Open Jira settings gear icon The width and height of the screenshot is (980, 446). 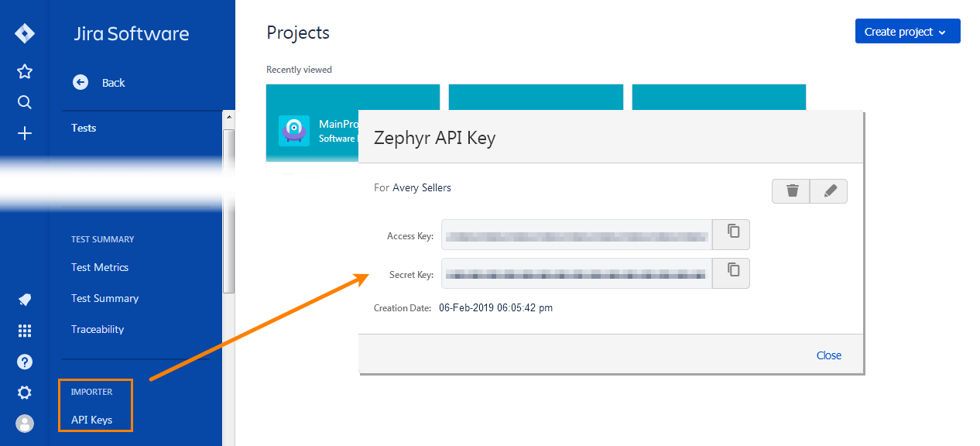(24, 392)
